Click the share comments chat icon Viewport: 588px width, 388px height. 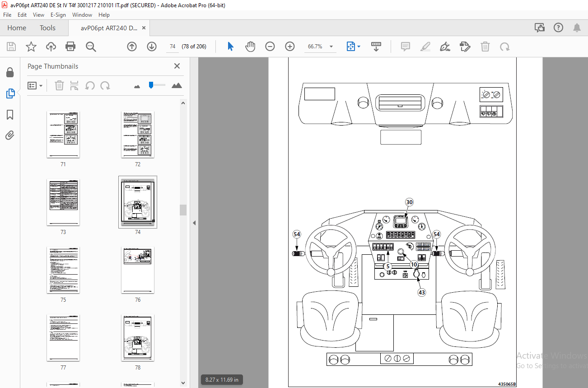coord(540,28)
